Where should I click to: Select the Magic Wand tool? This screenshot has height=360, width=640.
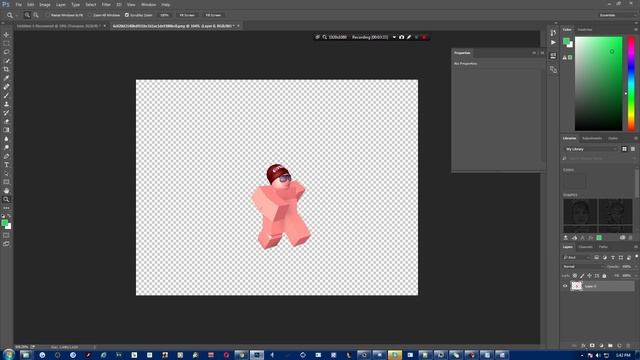[x=6, y=61]
